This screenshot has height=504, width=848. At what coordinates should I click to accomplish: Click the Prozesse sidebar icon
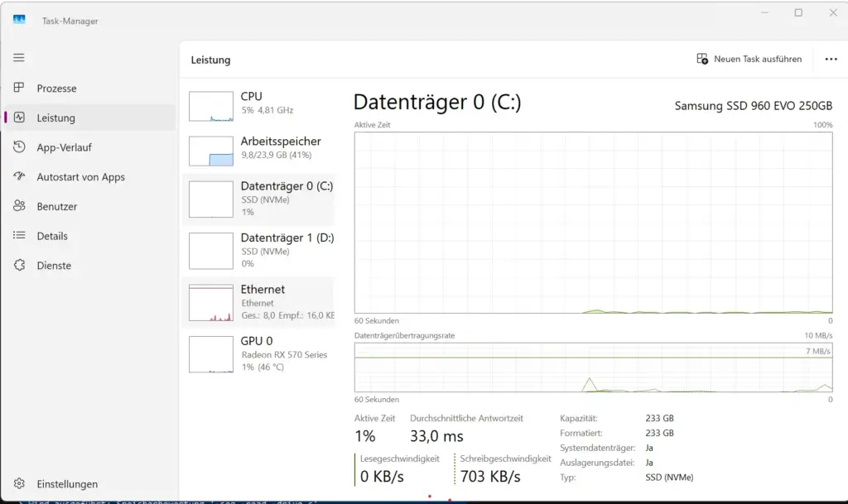[19, 88]
